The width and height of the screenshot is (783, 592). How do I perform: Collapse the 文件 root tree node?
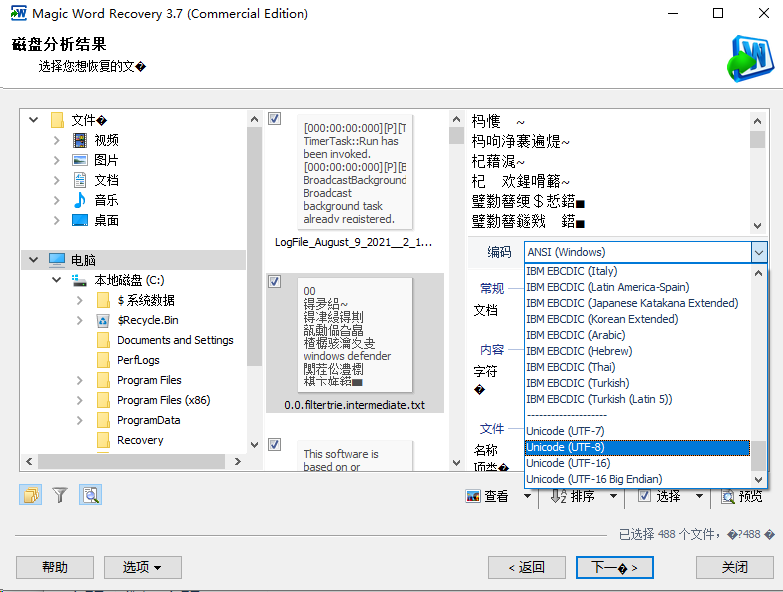tap(33, 120)
